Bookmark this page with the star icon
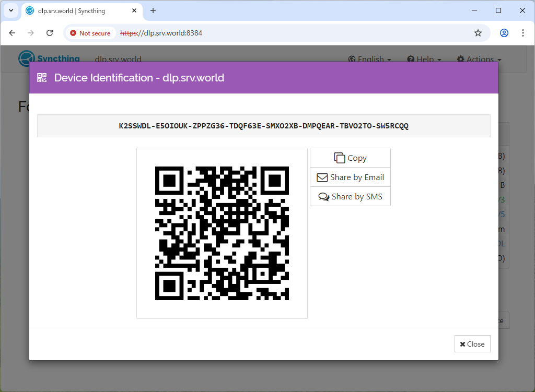This screenshot has width=535, height=392. [478, 33]
